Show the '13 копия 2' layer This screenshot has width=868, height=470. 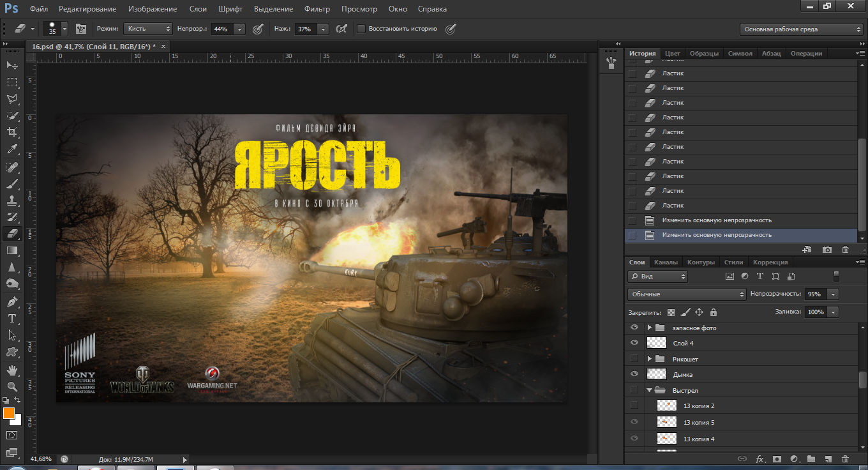[x=634, y=405]
